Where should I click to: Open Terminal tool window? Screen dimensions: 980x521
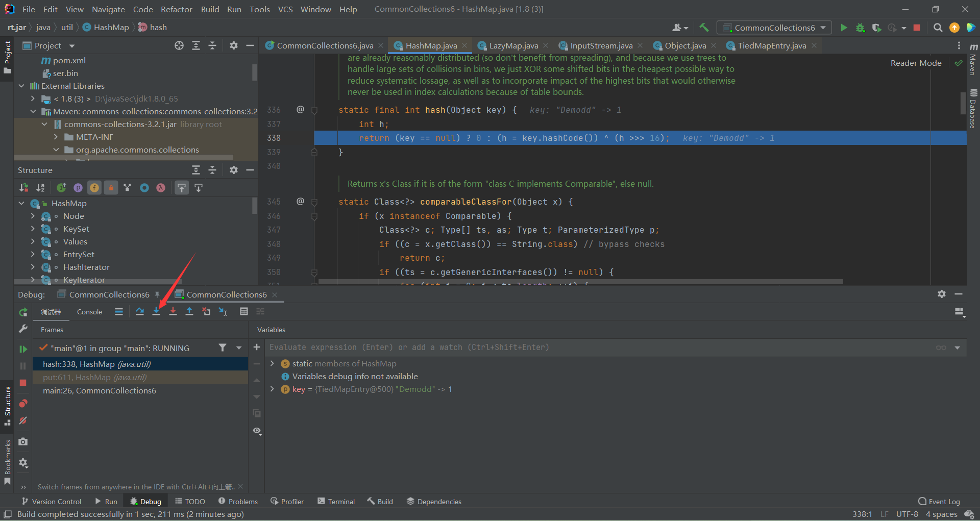336,502
